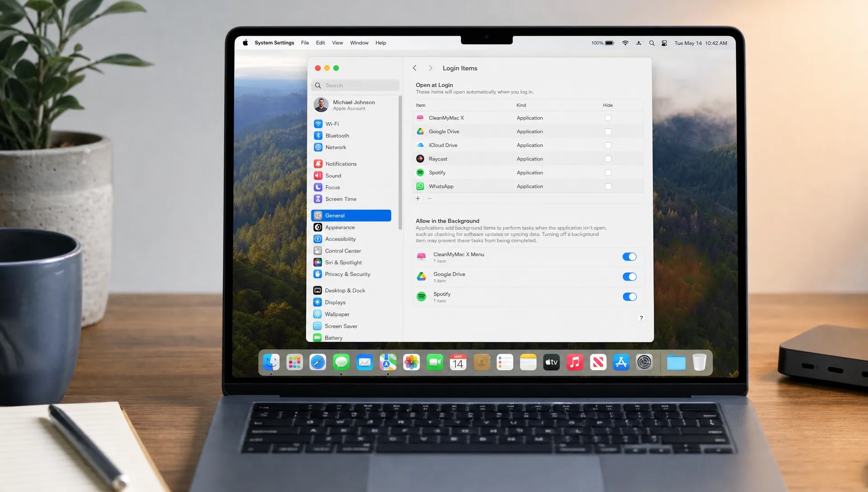Check Hide box for iCloud Drive
The image size is (868, 492).
tap(608, 145)
